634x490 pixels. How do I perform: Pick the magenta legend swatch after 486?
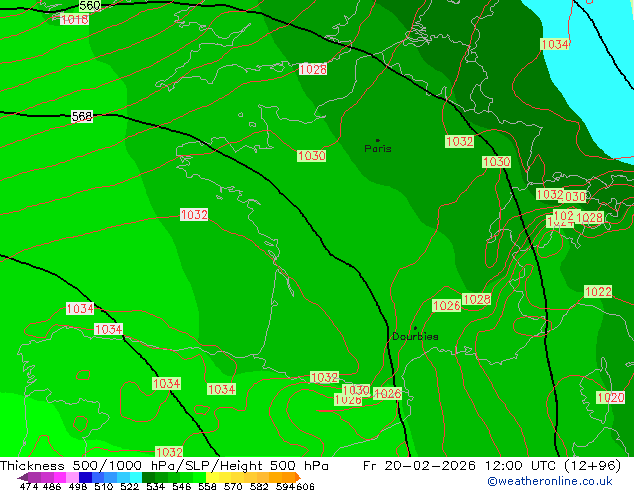pos(60,477)
